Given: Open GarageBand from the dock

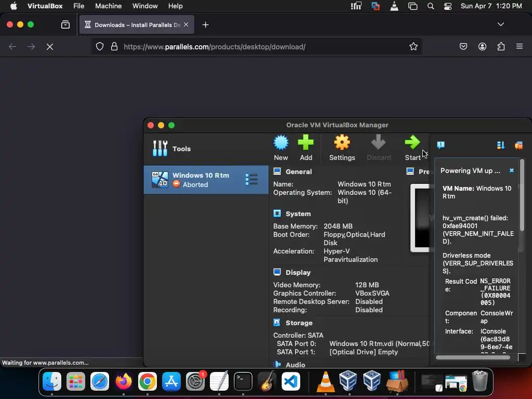Looking at the screenshot, I should point(267,381).
